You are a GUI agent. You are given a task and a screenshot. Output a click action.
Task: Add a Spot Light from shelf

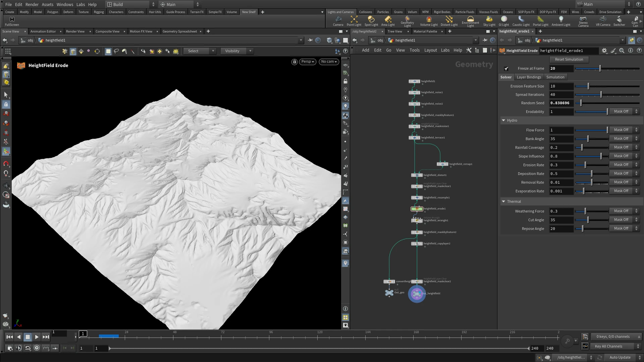coord(371,21)
